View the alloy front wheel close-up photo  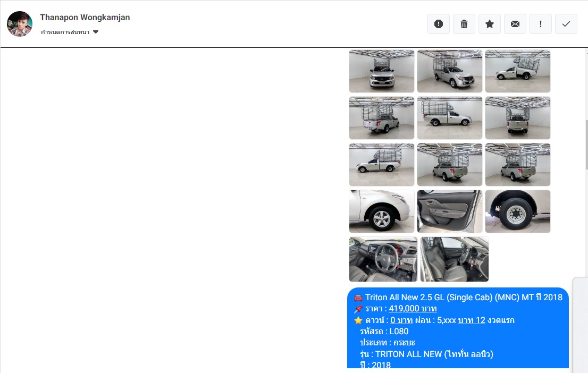(382, 211)
